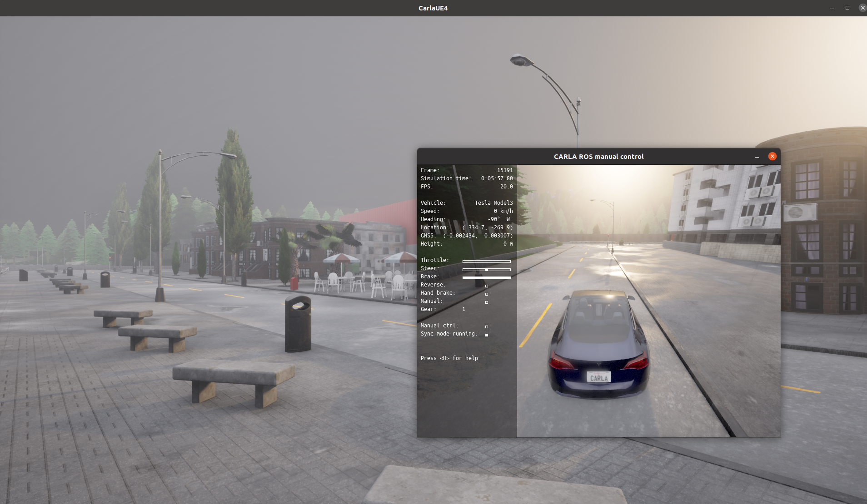867x504 pixels.
Task: Maximize the CarlaUE4 window
Action: pos(847,8)
